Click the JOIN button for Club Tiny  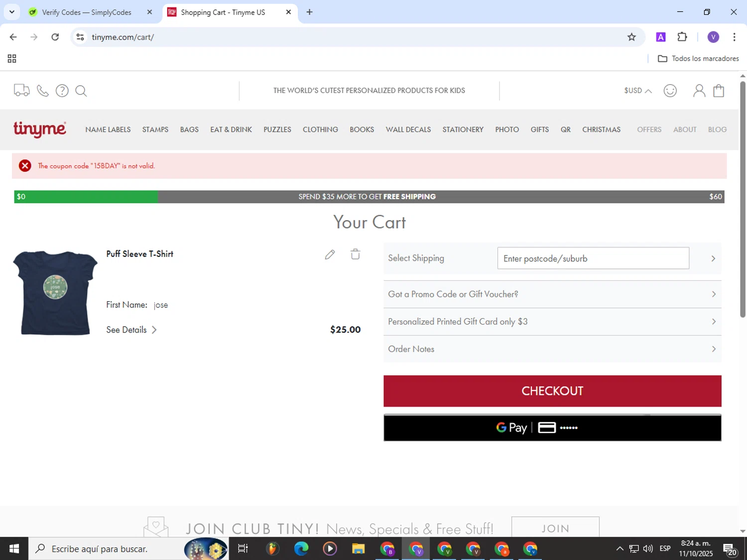tap(555, 528)
